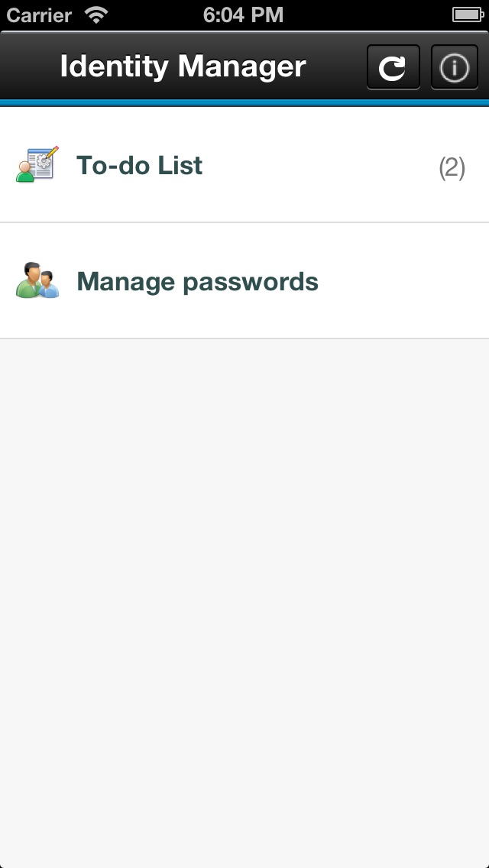Click the (2) to-do count
This screenshot has width=489, height=868.
click(452, 167)
